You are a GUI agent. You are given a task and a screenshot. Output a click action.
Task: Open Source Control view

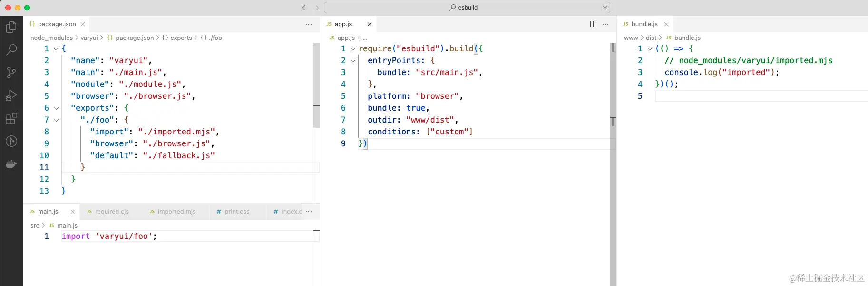11,73
